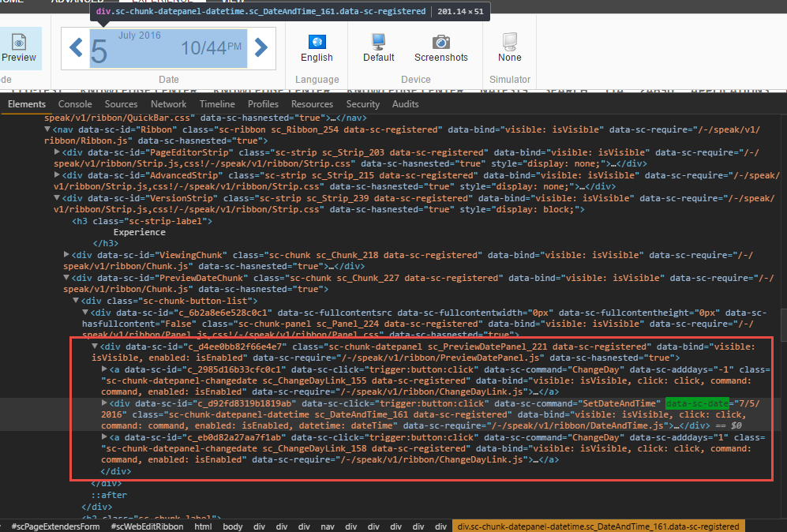Collapse the sc-chunk-button-list div

pyautogui.click(x=76, y=301)
